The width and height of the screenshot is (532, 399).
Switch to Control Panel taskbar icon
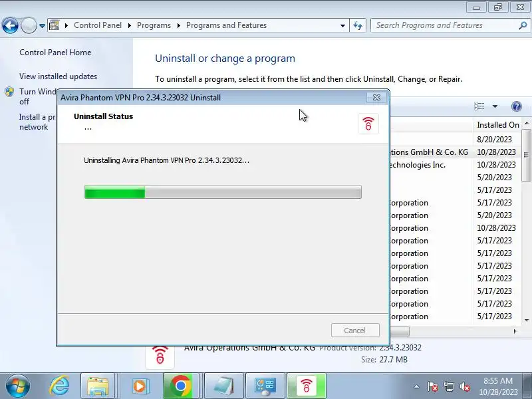[265, 386]
